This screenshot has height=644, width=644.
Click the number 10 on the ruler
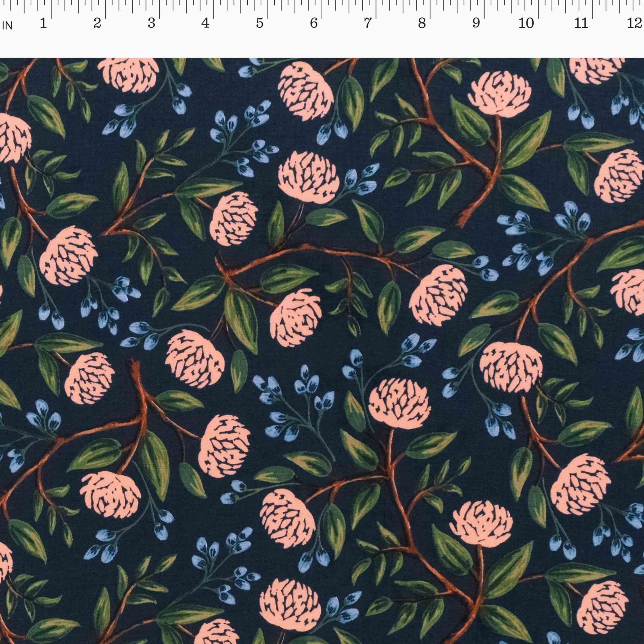(526, 23)
